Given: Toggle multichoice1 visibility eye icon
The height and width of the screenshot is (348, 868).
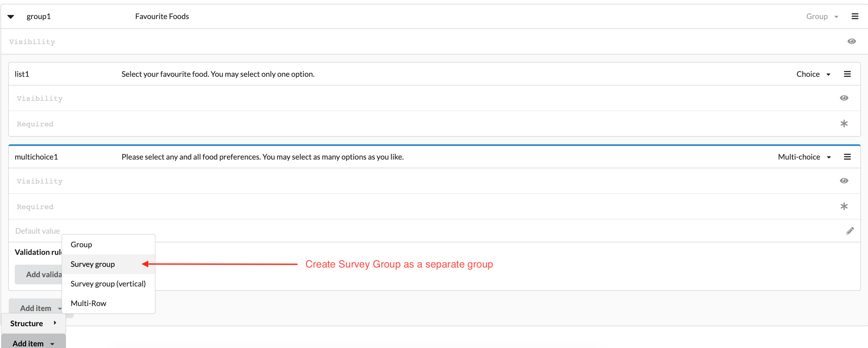Looking at the screenshot, I should [844, 181].
